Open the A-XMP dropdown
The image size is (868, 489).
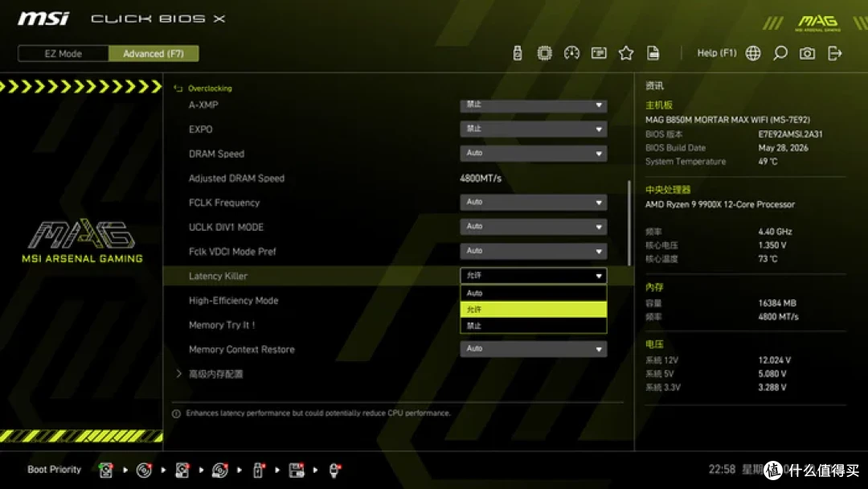(533, 105)
